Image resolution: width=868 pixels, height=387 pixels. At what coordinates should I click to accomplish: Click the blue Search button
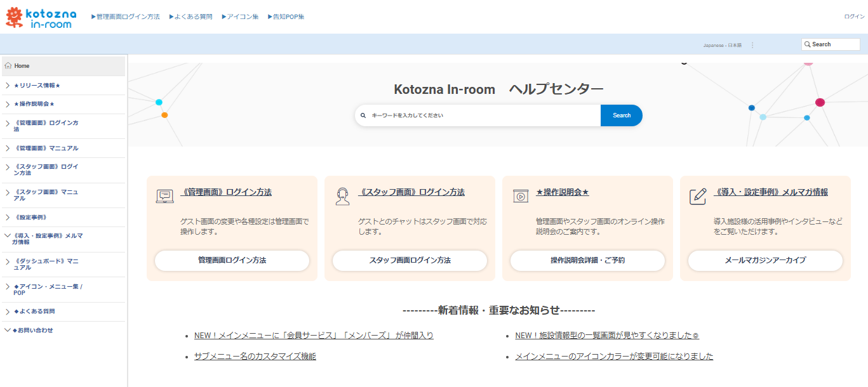622,115
